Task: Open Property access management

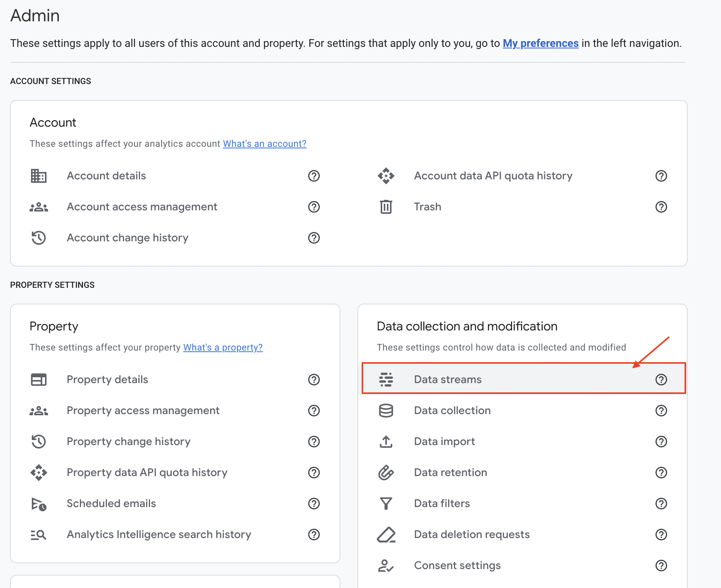Action: click(143, 411)
